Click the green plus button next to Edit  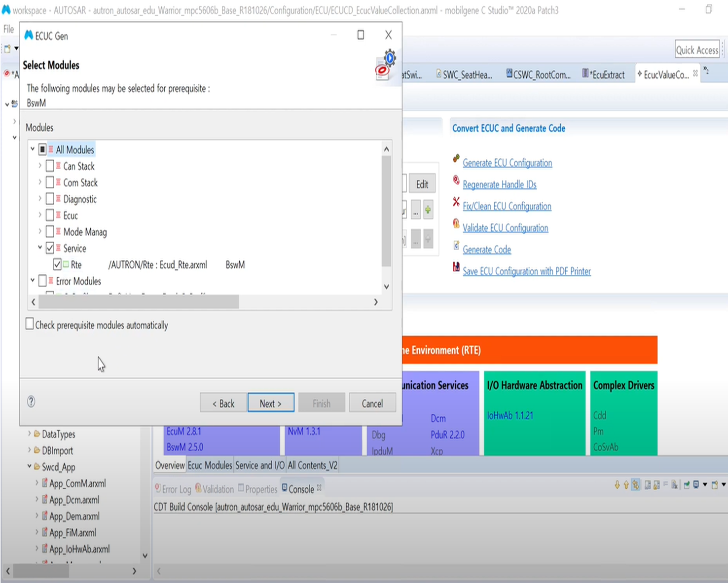click(428, 210)
